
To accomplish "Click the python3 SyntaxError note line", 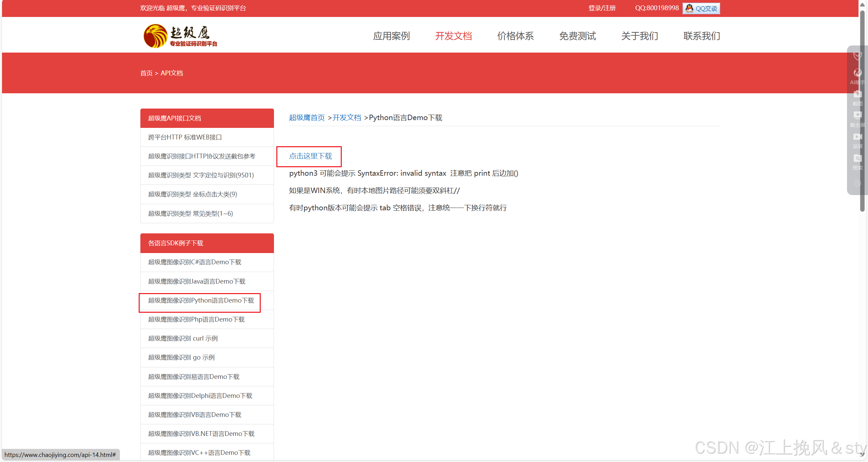I will pos(403,173).
